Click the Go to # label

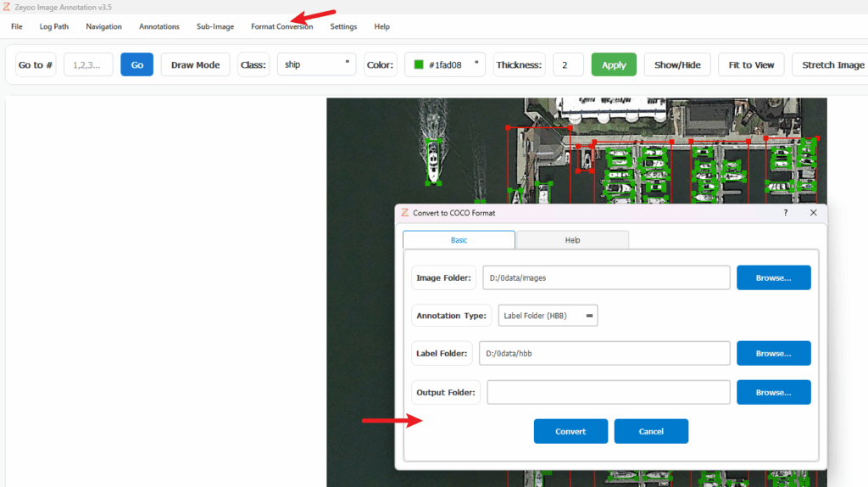36,64
